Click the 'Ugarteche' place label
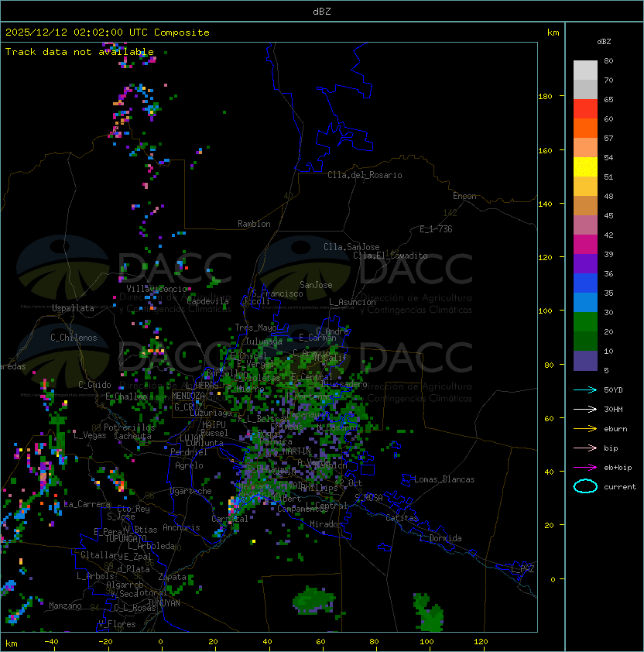 point(191,491)
